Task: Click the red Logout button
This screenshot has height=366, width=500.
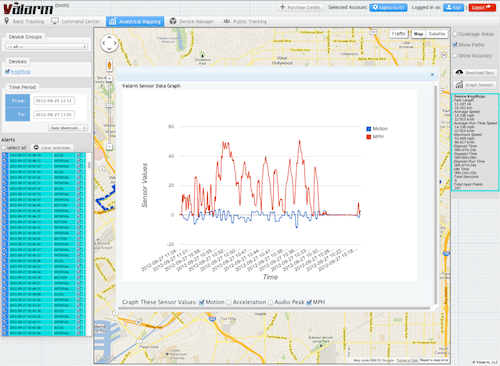Action: (x=482, y=7)
